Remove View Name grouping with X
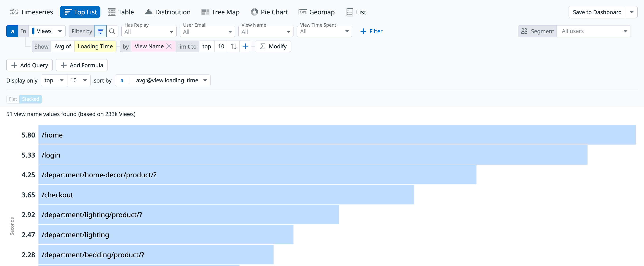The width and height of the screenshot is (644, 266). coord(169,46)
